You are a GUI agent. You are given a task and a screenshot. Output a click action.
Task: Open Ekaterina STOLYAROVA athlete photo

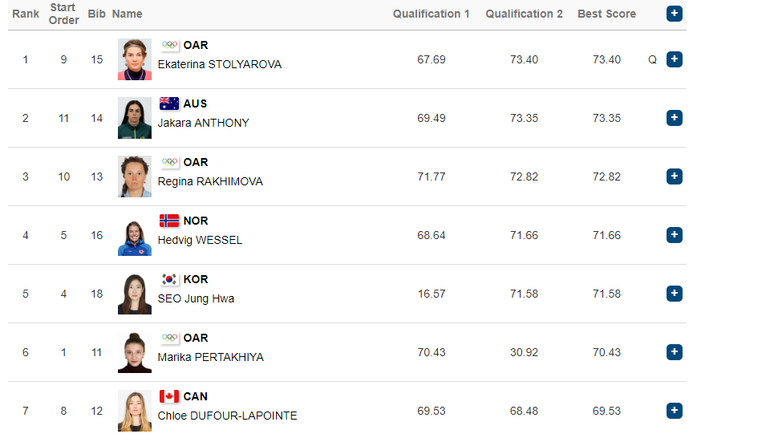coord(135,59)
